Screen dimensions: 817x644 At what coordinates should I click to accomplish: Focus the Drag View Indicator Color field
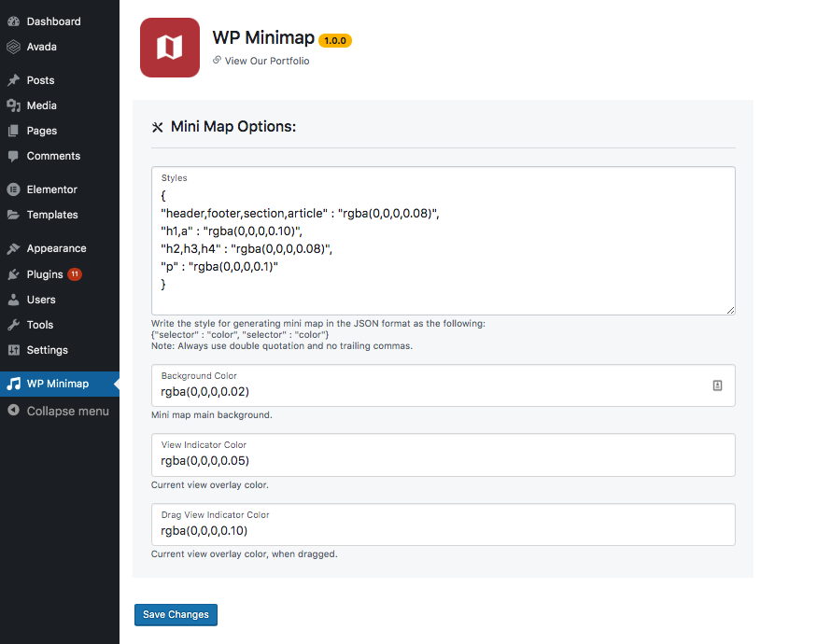[443, 525]
